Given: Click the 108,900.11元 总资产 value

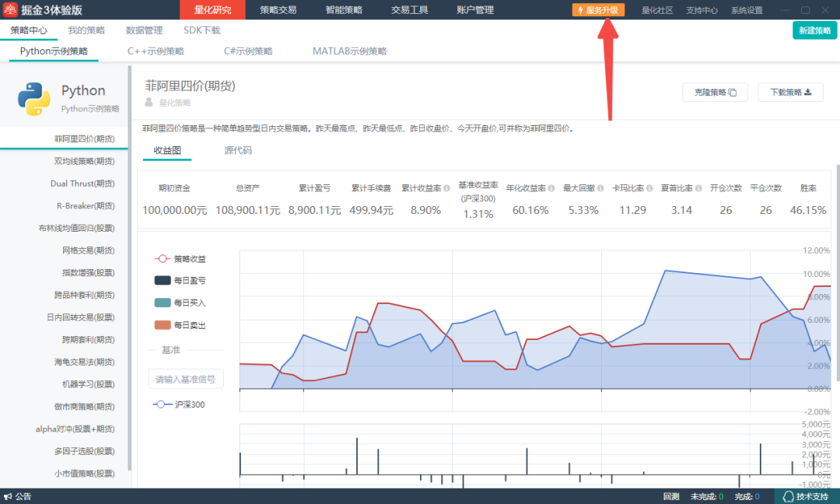Looking at the screenshot, I should pos(247,211).
